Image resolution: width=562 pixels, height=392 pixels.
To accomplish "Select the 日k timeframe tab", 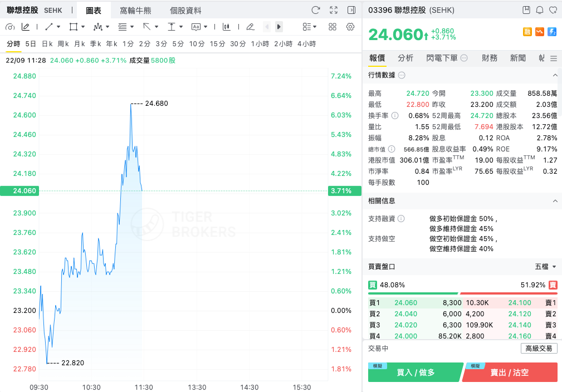I will click(47, 44).
